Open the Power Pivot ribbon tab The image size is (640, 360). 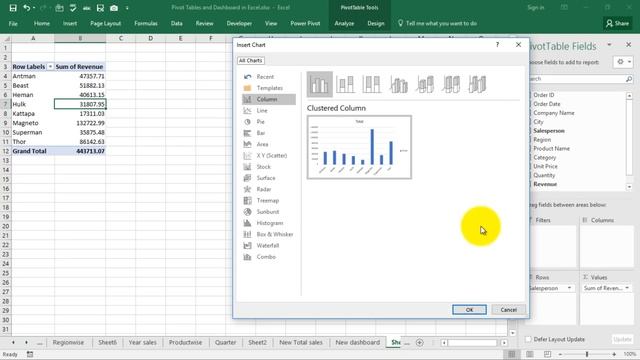[305, 24]
